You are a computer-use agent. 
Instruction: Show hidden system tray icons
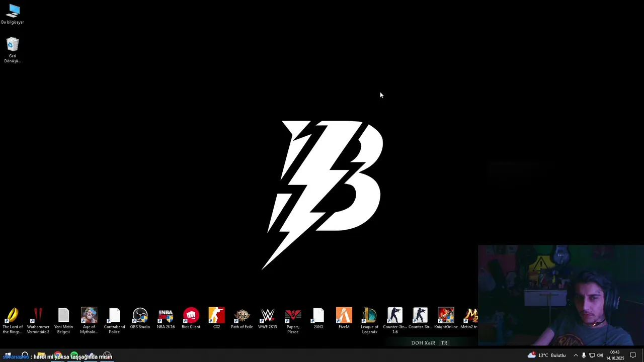click(576, 355)
